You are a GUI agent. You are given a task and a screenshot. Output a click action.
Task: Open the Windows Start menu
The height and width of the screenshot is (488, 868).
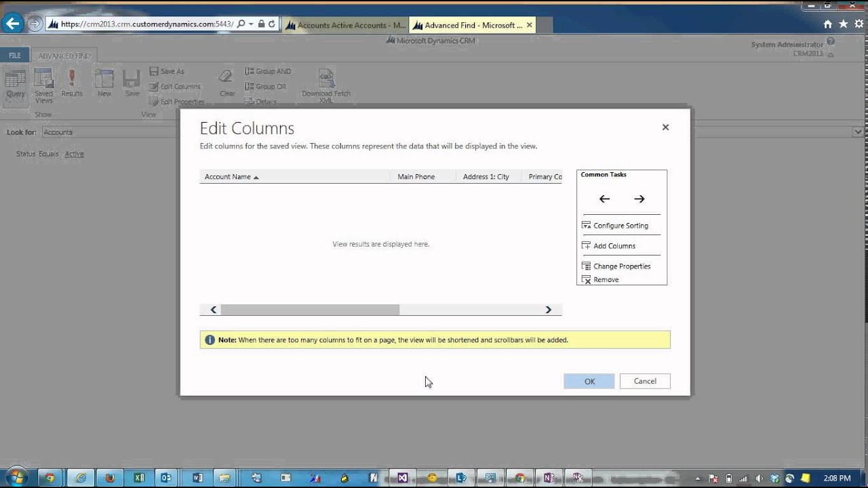pos(16,477)
